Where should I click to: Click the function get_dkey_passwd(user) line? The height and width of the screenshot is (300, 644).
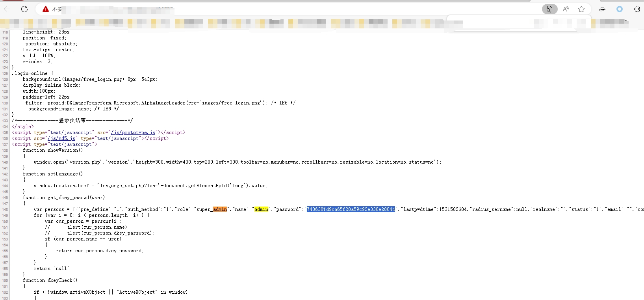coord(64,198)
